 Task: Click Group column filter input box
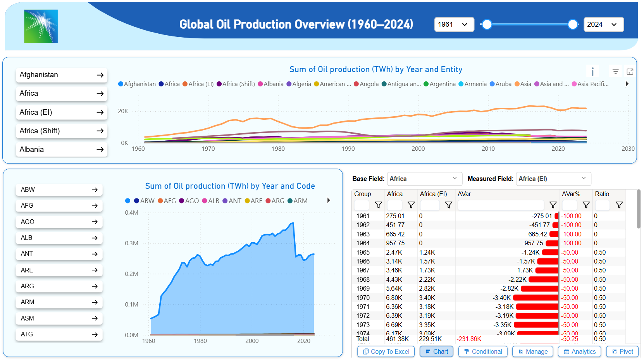(x=362, y=205)
